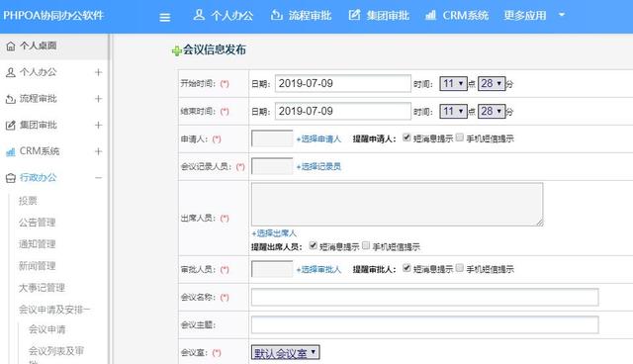Click the bar chart icon beside CRM系统 in top bar
Image resolution: width=633 pixels, height=364 pixels.
(430, 16)
